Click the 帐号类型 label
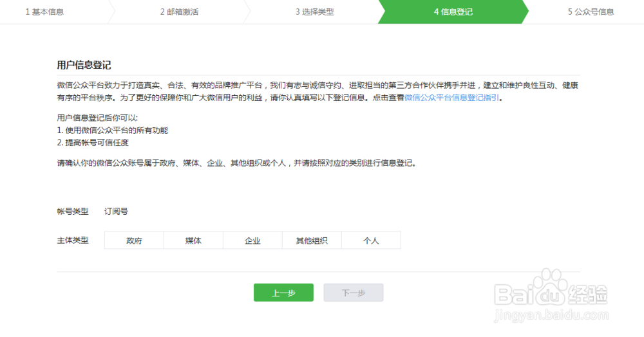 point(73,212)
